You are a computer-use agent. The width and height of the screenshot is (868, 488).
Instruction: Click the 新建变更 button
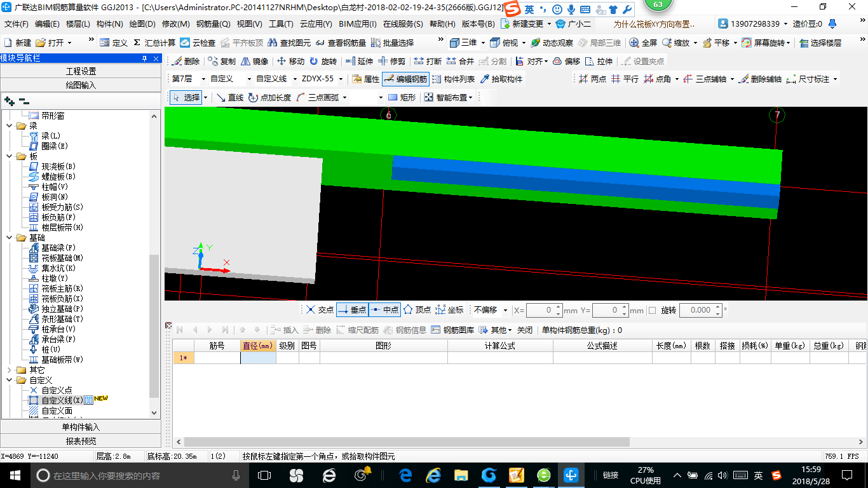(x=526, y=24)
